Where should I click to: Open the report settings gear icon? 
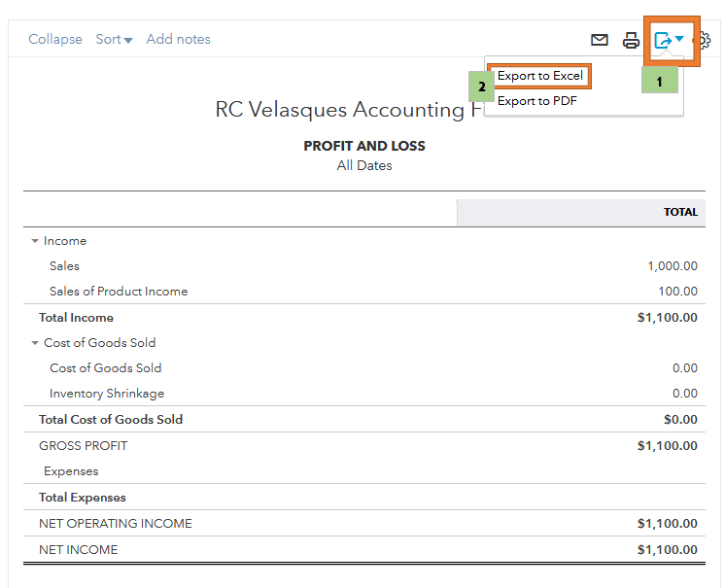[x=704, y=41]
